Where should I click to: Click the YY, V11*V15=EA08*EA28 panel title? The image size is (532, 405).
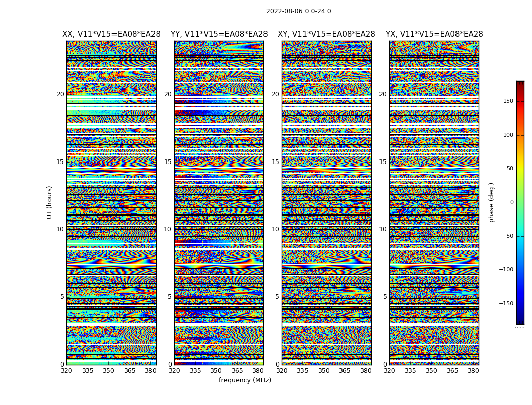click(x=219, y=34)
